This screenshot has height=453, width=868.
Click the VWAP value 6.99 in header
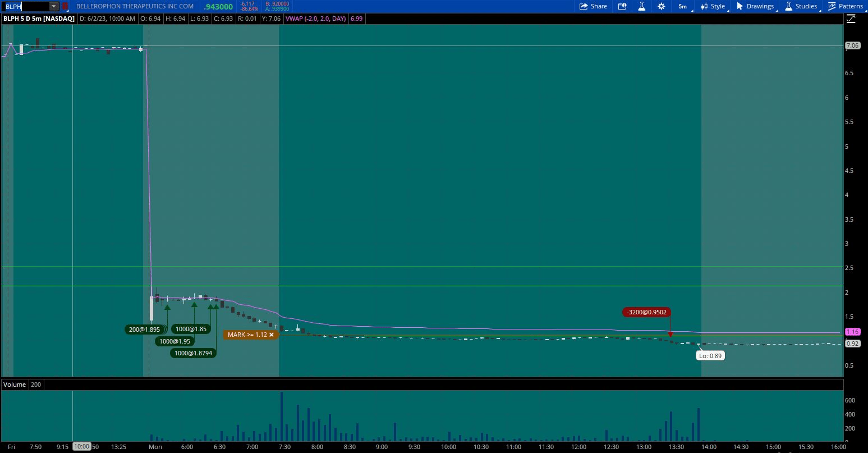tap(356, 19)
